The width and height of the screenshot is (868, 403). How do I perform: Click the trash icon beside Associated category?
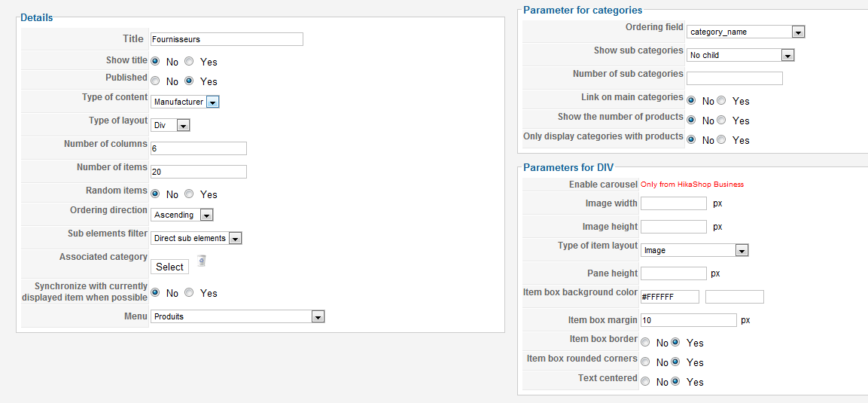(202, 261)
